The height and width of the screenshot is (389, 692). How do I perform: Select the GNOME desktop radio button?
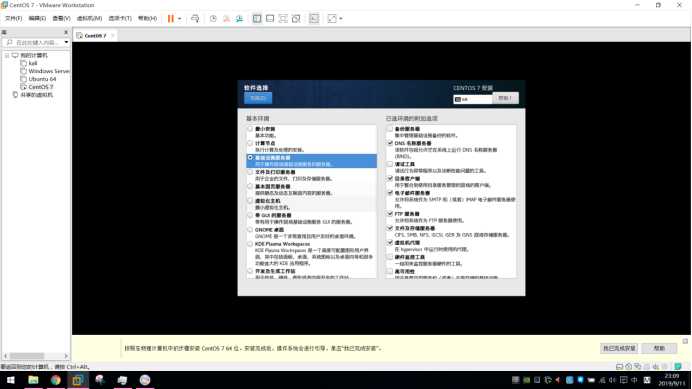[250, 230]
